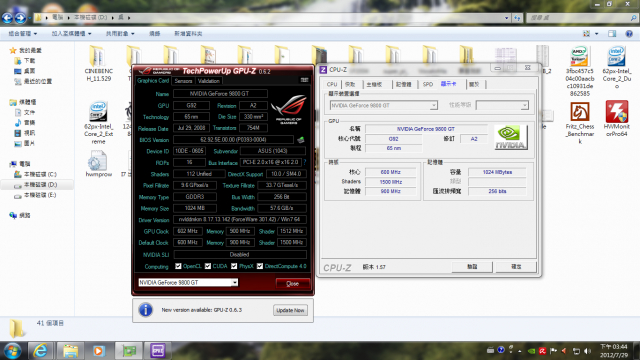Click the Explorer forward arrow button
Viewport: 640px width, 360px height.
tap(20, 18)
